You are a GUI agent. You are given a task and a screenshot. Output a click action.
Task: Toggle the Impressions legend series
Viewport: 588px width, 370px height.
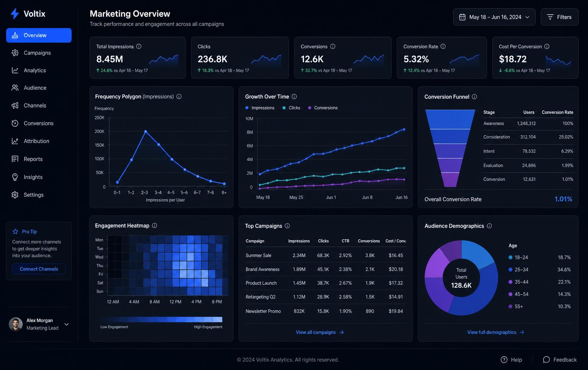tap(260, 108)
